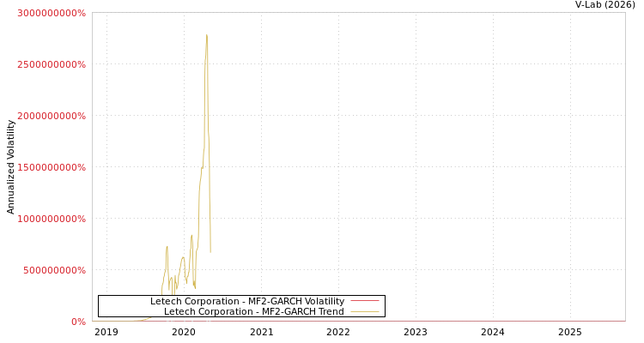Click the 2000000000% y-axis label
The height and width of the screenshot is (343, 644).
pyautogui.click(x=52, y=116)
